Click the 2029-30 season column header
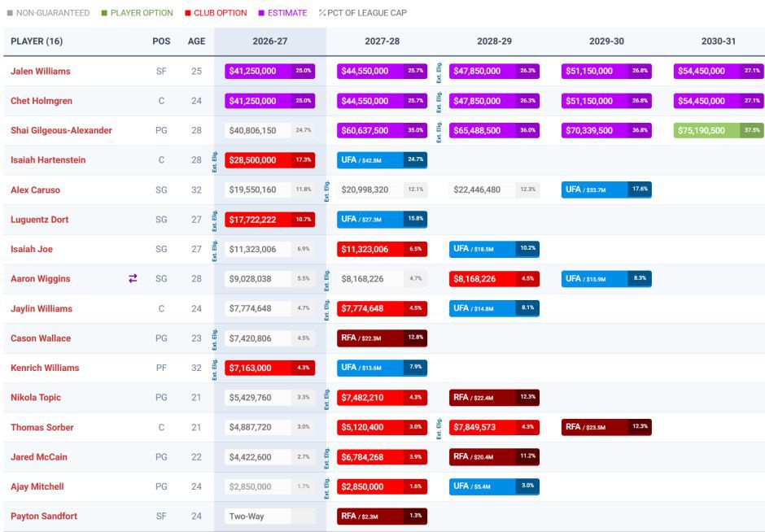The width and height of the screenshot is (765, 532). click(606, 41)
